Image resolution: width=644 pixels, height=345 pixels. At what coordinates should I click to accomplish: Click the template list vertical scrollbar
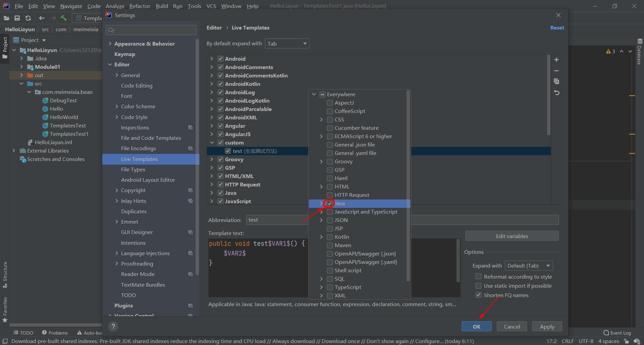(548, 95)
